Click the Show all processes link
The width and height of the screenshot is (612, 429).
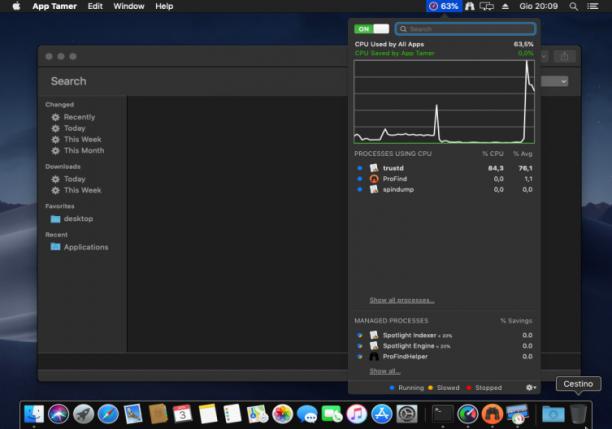tap(402, 300)
